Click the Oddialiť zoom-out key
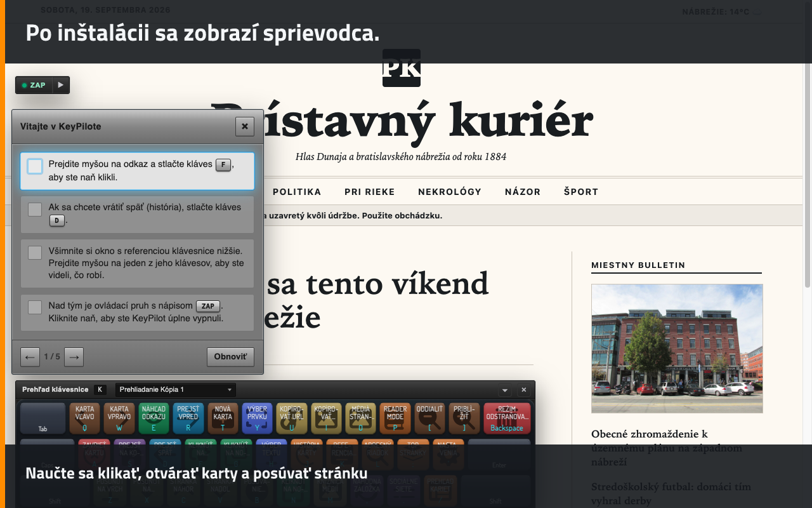This screenshot has width=812, height=508. click(430, 418)
